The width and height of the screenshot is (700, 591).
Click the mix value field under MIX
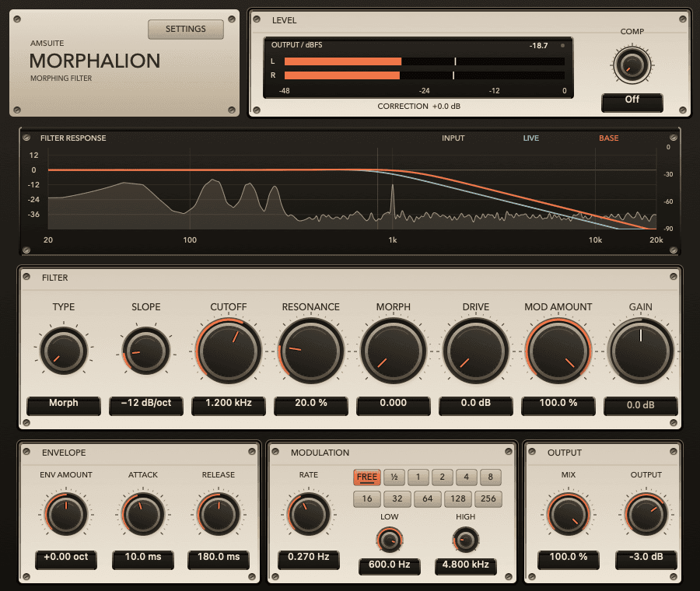[x=569, y=559]
